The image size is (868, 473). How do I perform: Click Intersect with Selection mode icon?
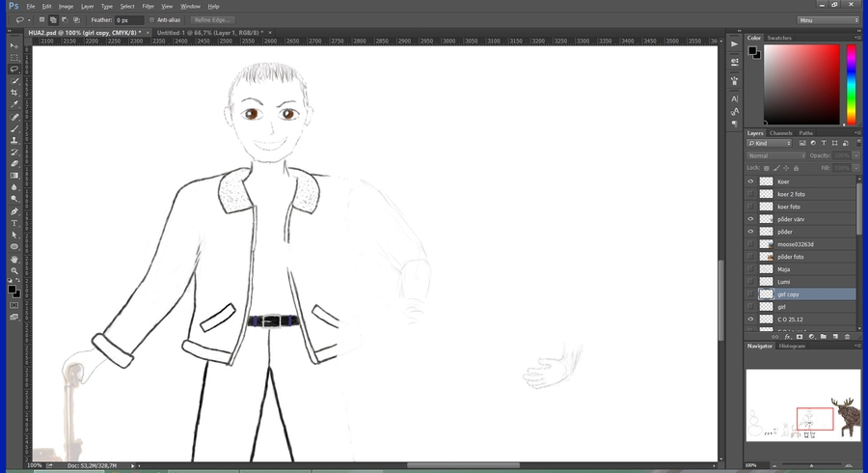click(x=76, y=20)
